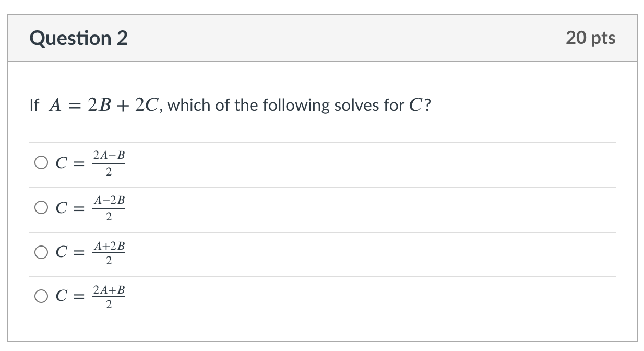Click the Question 2 header

pyautogui.click(x=79, y=37)
